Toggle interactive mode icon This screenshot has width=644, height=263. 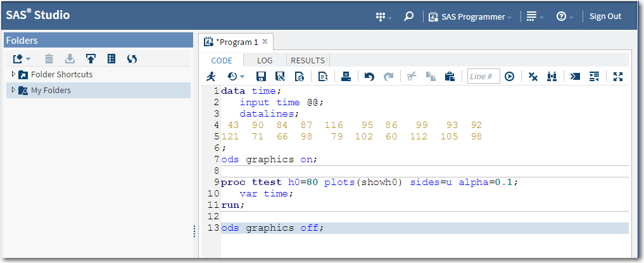[x=575, y=77]
